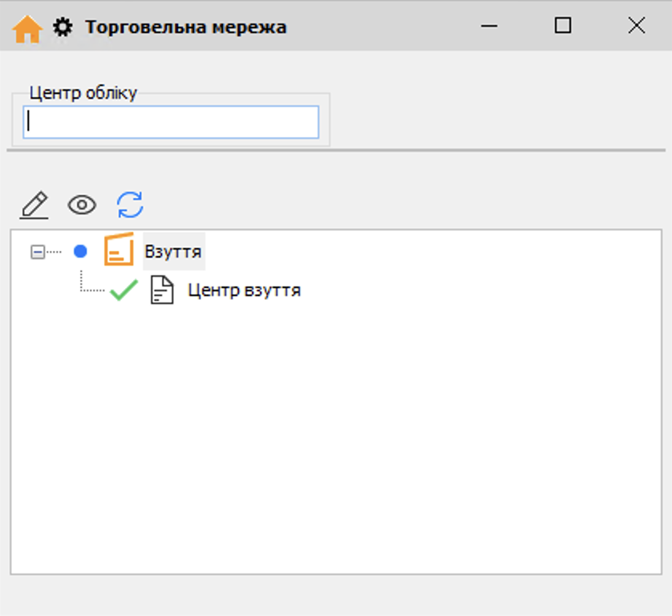This screenshot has width=672, height=616.
Task: Click the document icon of Центр взуття
Action: pyautogui.click(x=162, y=290)
